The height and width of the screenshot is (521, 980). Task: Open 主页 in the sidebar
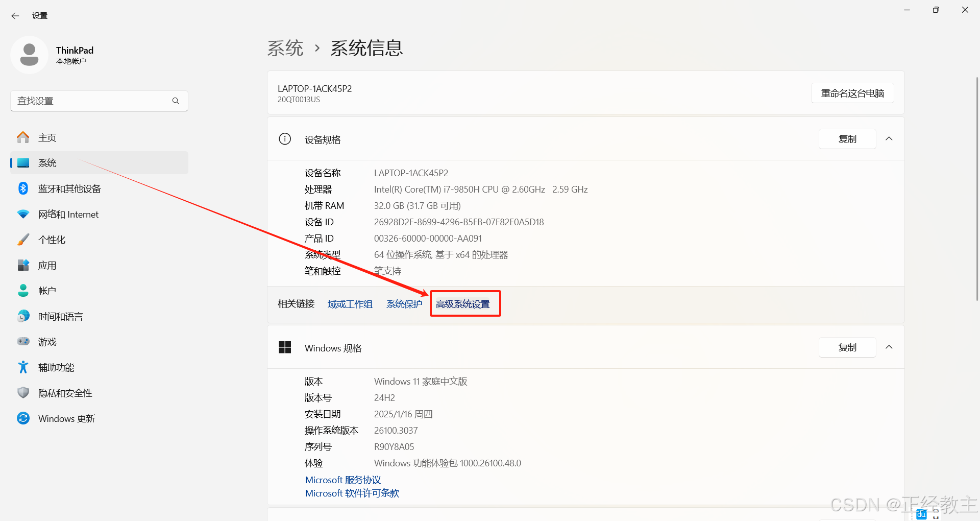tap(99, 137)
